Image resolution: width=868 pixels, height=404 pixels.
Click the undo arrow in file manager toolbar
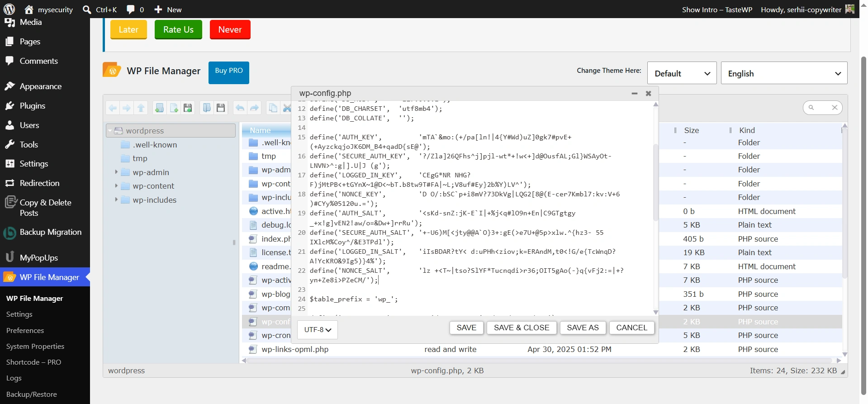(x=240, y=108)
